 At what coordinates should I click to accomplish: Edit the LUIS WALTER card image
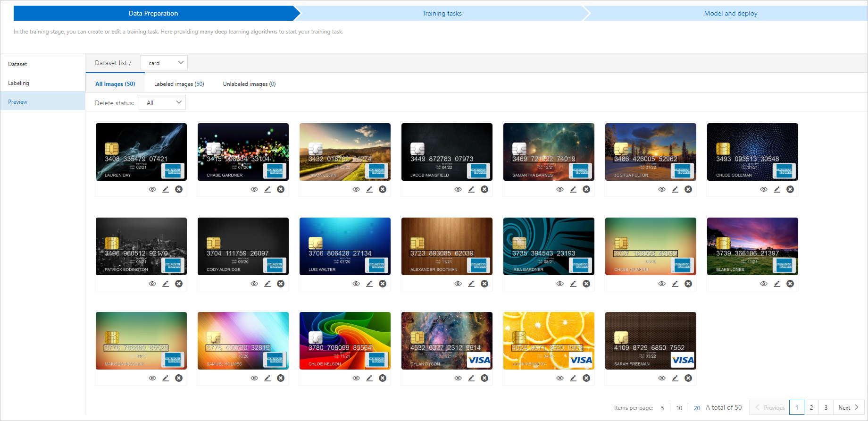(369, 284)
